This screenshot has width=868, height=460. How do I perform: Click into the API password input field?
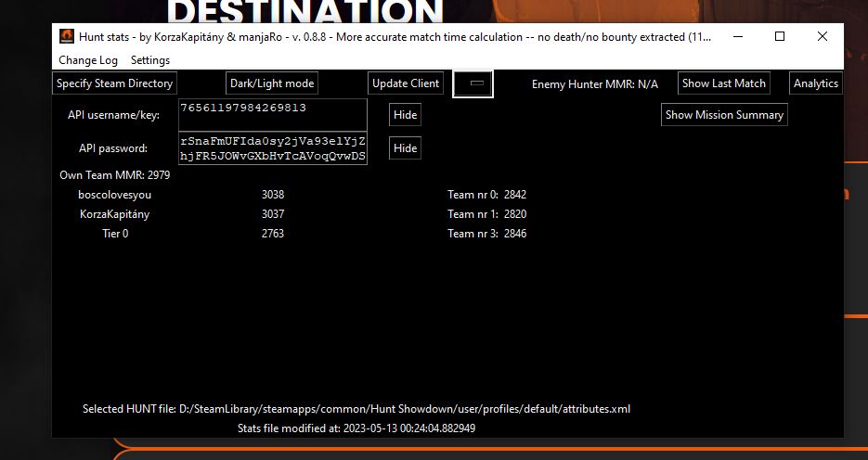(x=273, y=148)
